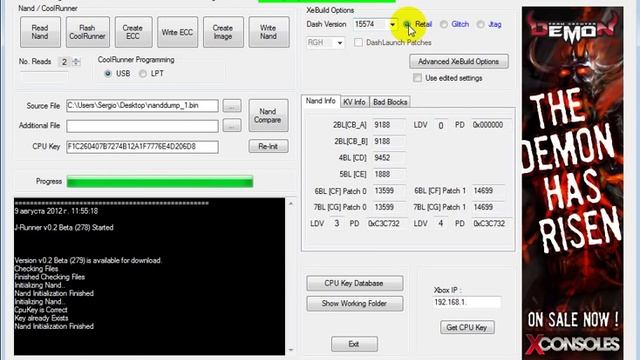Image resolution: width=640 pixels, height=360 pixels.
Task: Click the Get CPU Key button
Action: (x=467, y=327)
